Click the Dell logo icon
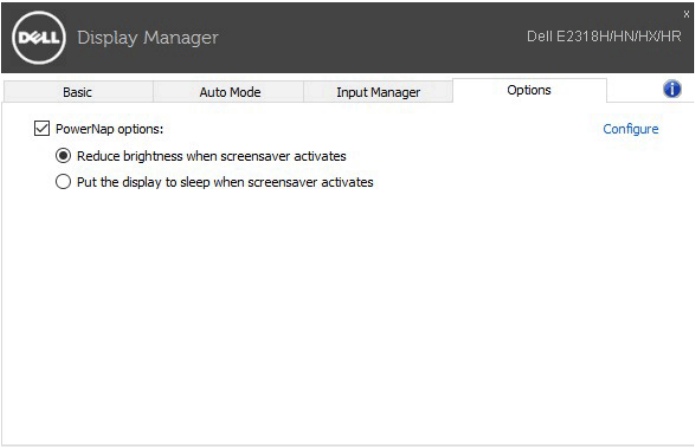 point(37,38)
